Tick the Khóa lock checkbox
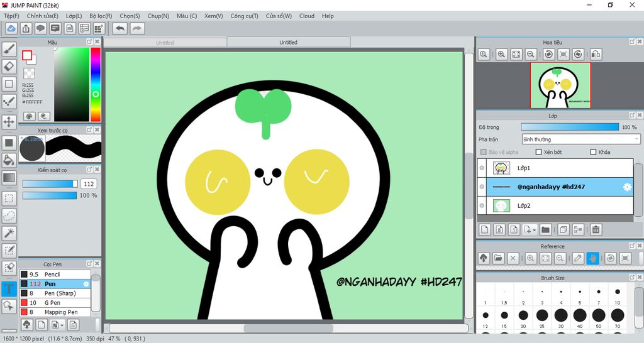The image size is (644, 343). click(x=593, y=152)
